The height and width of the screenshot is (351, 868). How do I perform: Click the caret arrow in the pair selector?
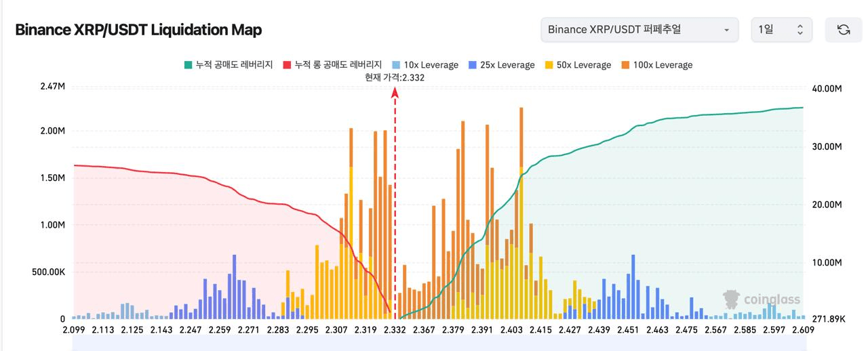click(726, 30)
